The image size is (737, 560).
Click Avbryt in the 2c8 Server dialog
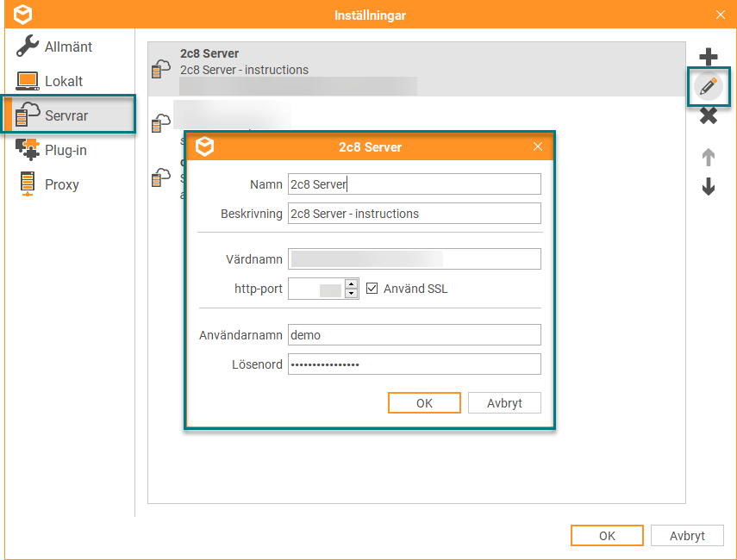click(504, 403)
